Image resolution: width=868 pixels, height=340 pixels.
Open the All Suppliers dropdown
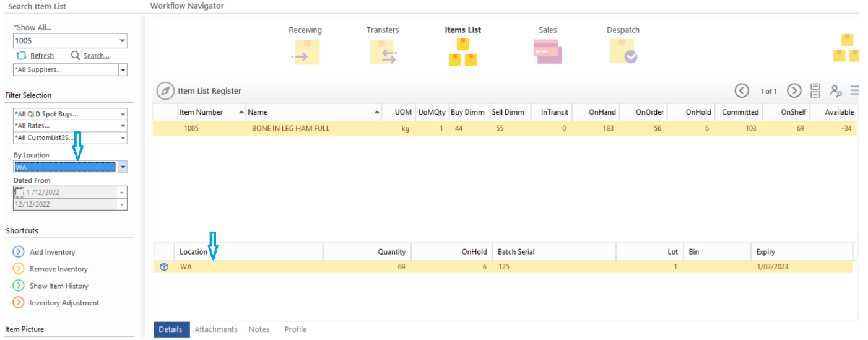[123, 70]
